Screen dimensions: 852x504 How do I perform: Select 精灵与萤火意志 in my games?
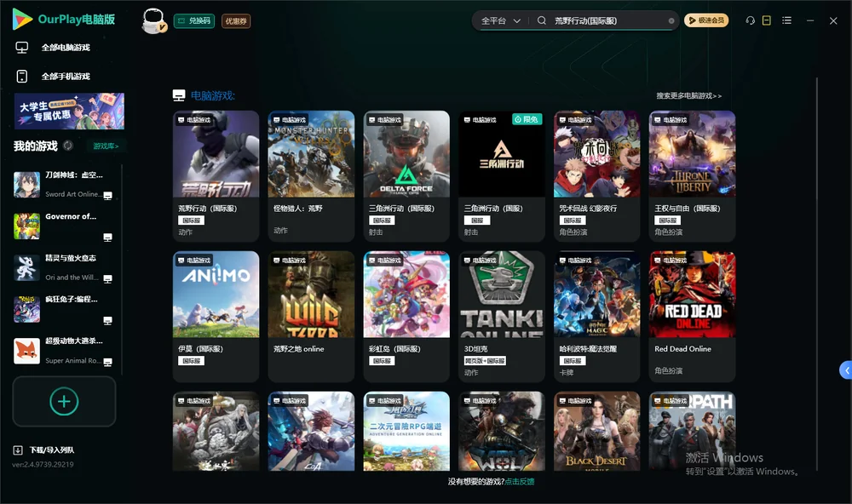click(x=63, y=267)
